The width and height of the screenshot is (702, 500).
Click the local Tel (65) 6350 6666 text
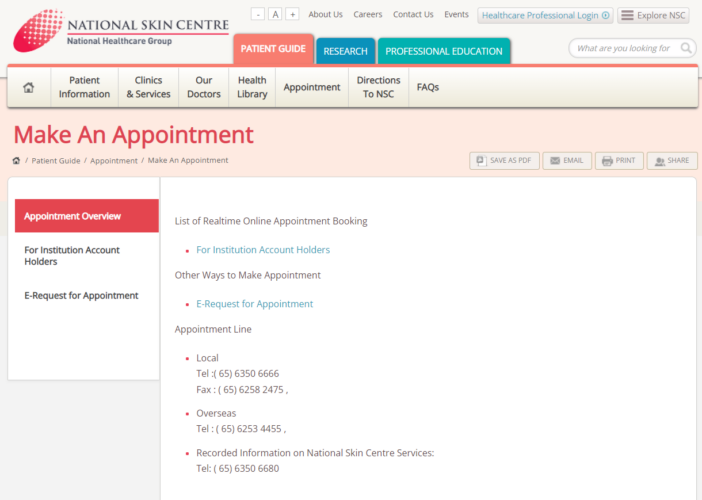tap(237, 373)
